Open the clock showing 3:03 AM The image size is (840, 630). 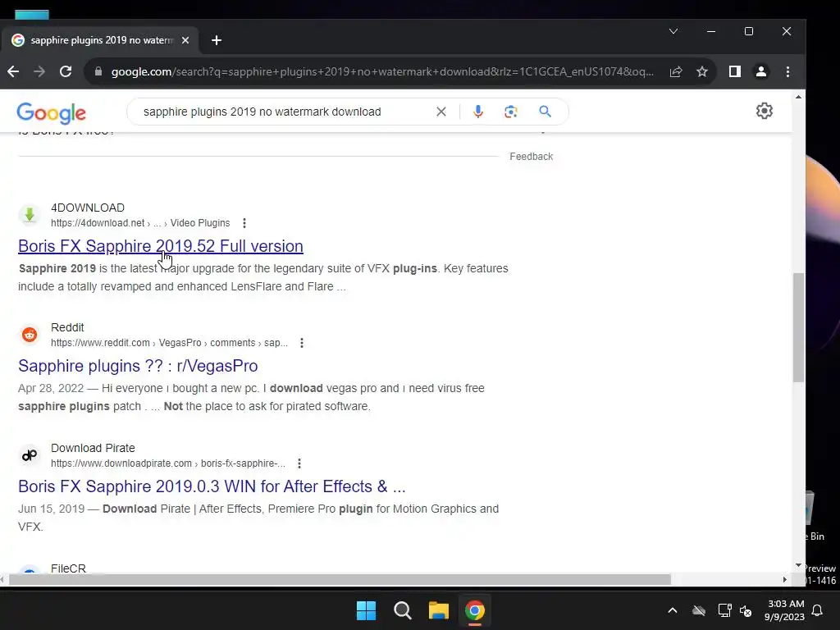[x=784, y=610]
